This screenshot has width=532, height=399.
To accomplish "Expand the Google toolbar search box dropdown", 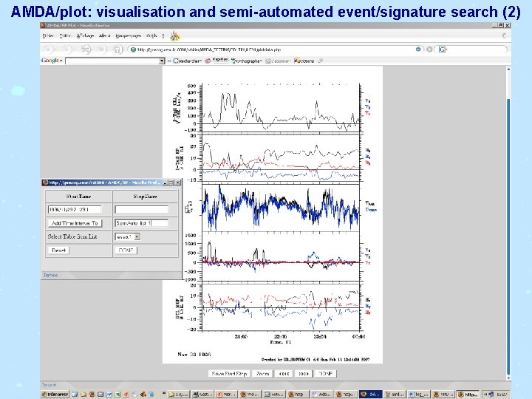I will click(162, 61).
